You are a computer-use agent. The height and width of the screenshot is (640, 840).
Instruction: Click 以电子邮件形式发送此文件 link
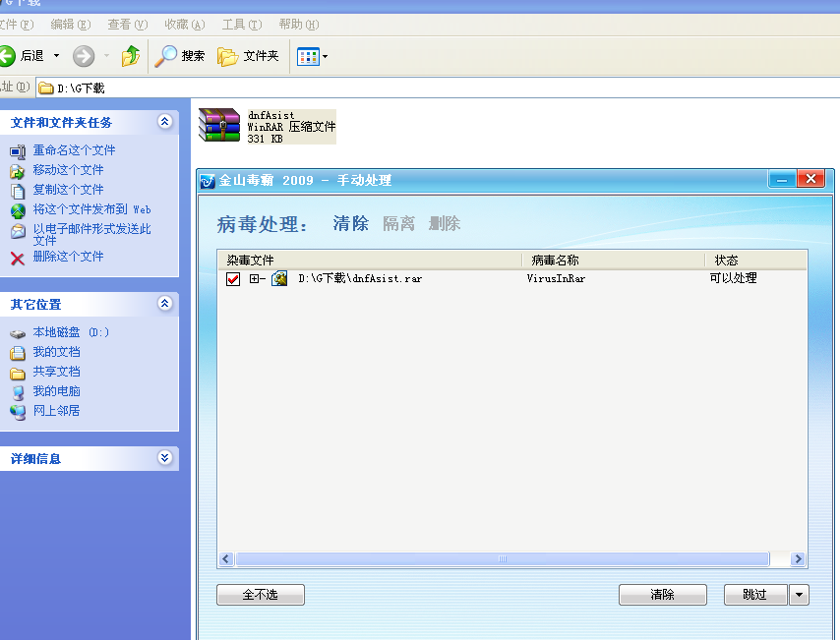tap(91, 235)
